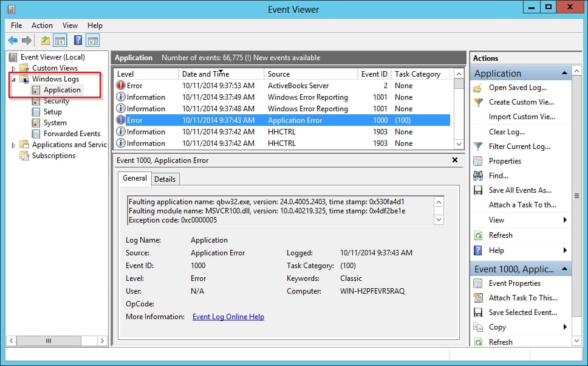Expand Applications and Services Logs node
Screen dimensions: 588x366
point(13,145)
